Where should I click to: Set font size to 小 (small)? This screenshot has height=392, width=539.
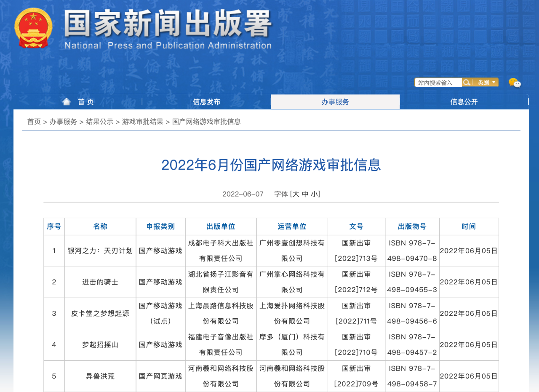[x=315, y=194]
